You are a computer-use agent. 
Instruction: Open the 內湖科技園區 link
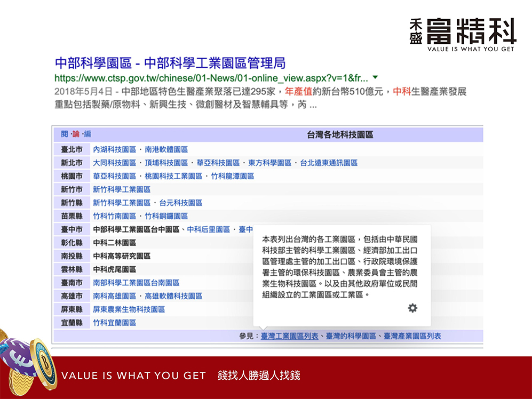coord(114,149)
